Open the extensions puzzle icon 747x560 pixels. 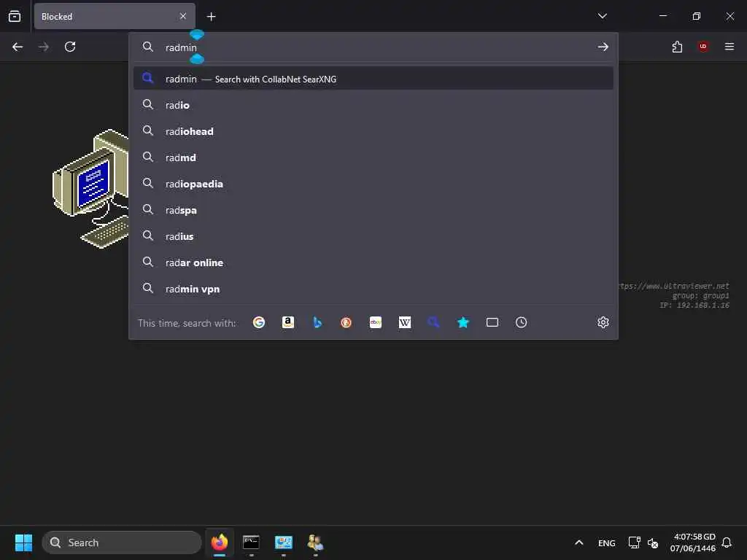[x=677, y=47]
